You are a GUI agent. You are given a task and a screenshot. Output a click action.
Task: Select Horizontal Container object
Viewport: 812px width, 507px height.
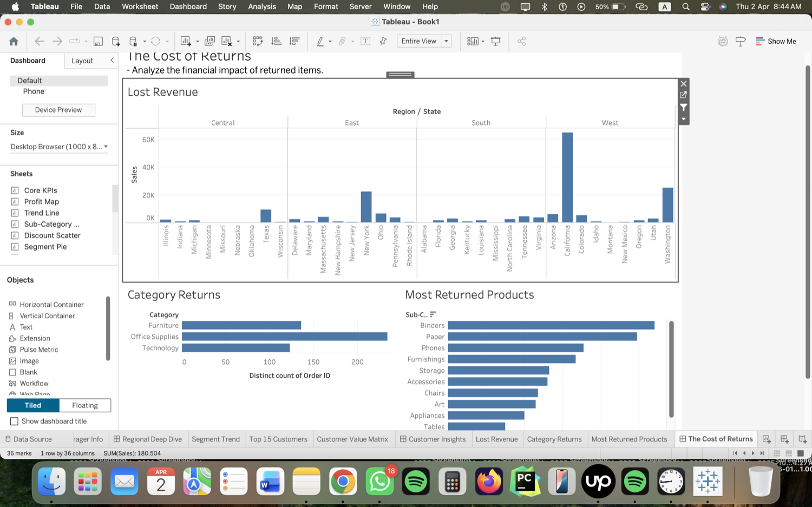[x=51, y=305]
